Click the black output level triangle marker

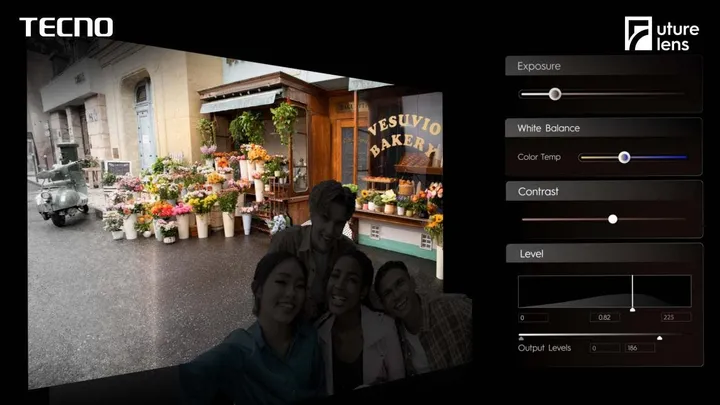pos(521,339)
